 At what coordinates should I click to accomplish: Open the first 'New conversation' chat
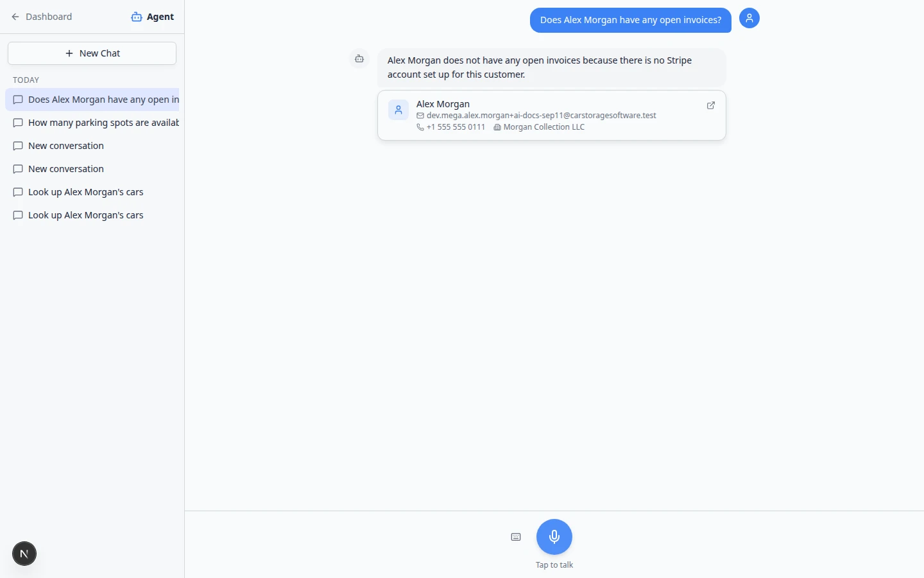pos(92,146)
